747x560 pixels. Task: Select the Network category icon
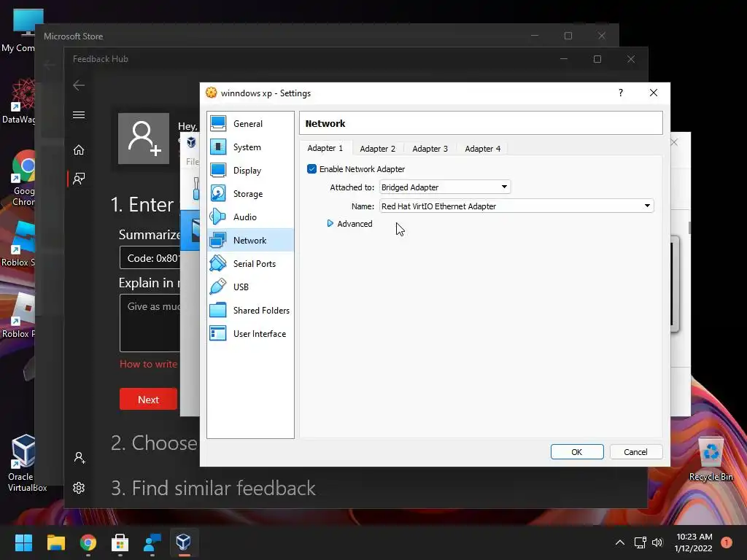coord(218,241)
